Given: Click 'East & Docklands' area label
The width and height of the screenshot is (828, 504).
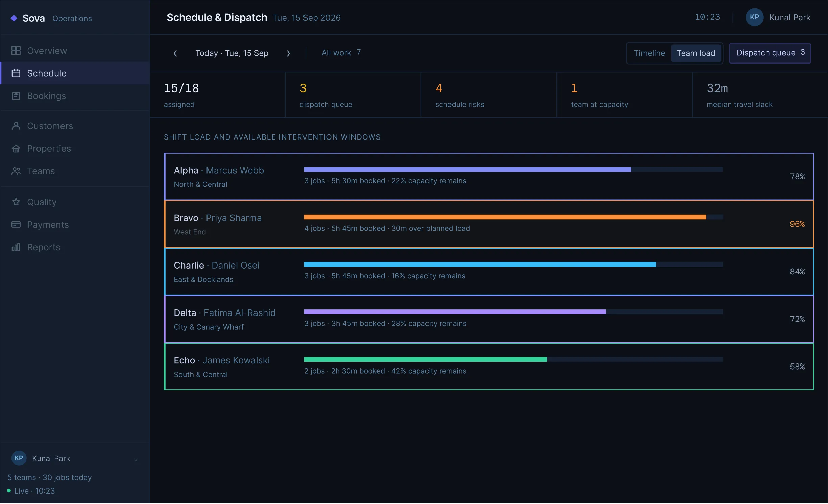Looking at the screenshot, I should (203, 280).
